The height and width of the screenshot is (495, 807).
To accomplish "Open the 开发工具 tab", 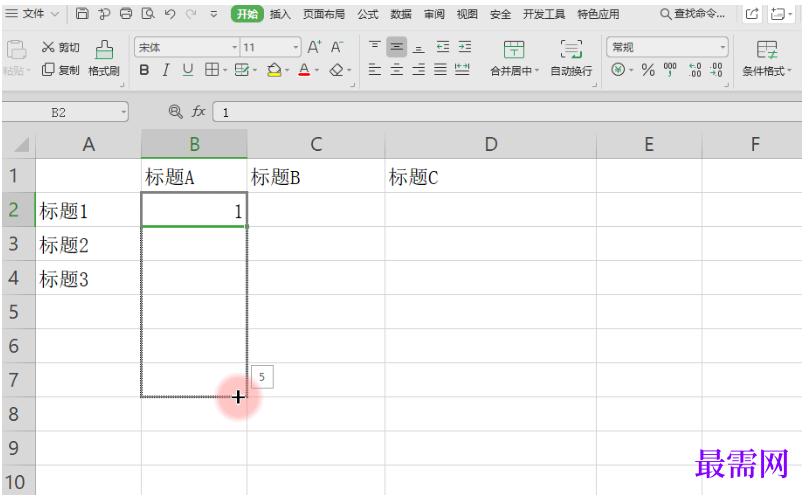I will (544, 14).
